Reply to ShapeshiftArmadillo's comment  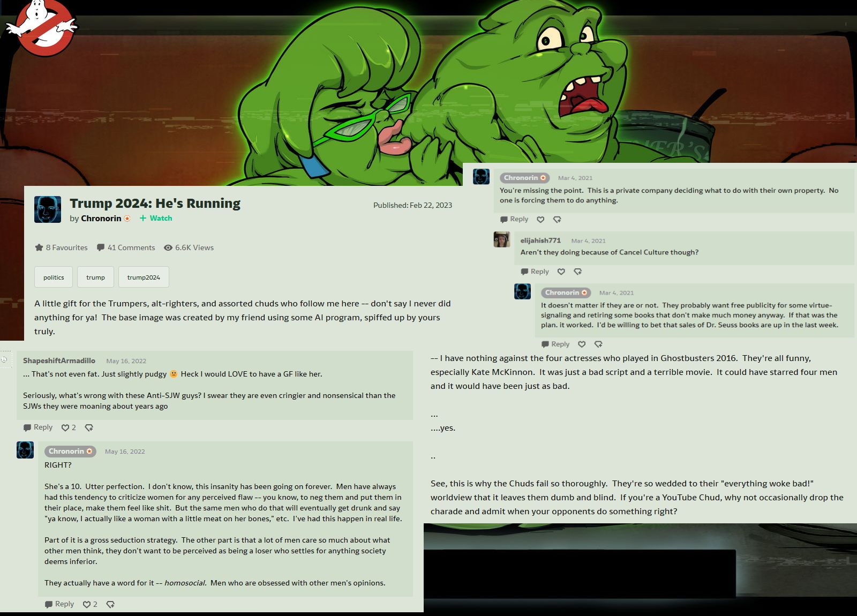38,427
